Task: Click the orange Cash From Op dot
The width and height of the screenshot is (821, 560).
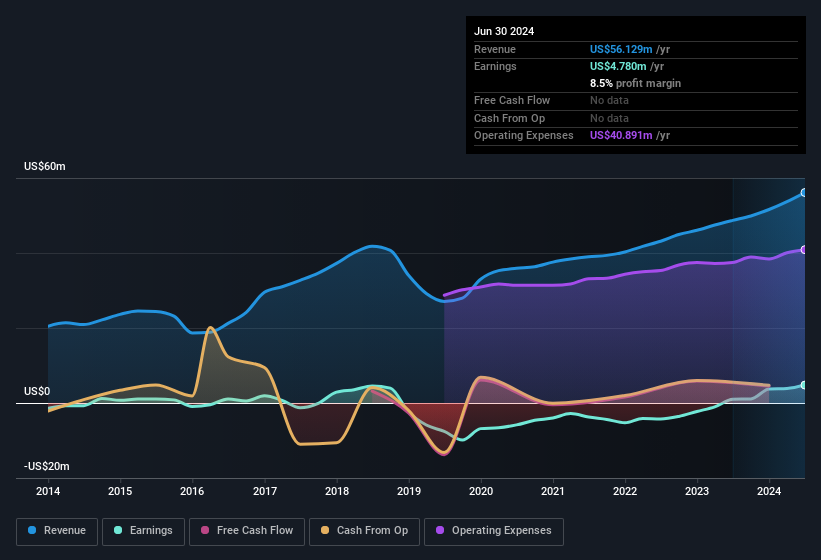Action: pos(326,531)
